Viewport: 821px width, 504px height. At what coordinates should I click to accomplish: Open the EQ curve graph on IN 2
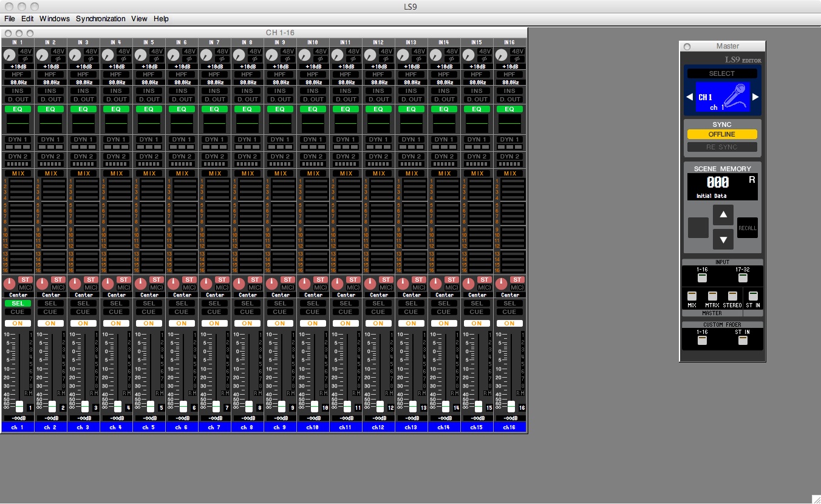pos(51,124)
